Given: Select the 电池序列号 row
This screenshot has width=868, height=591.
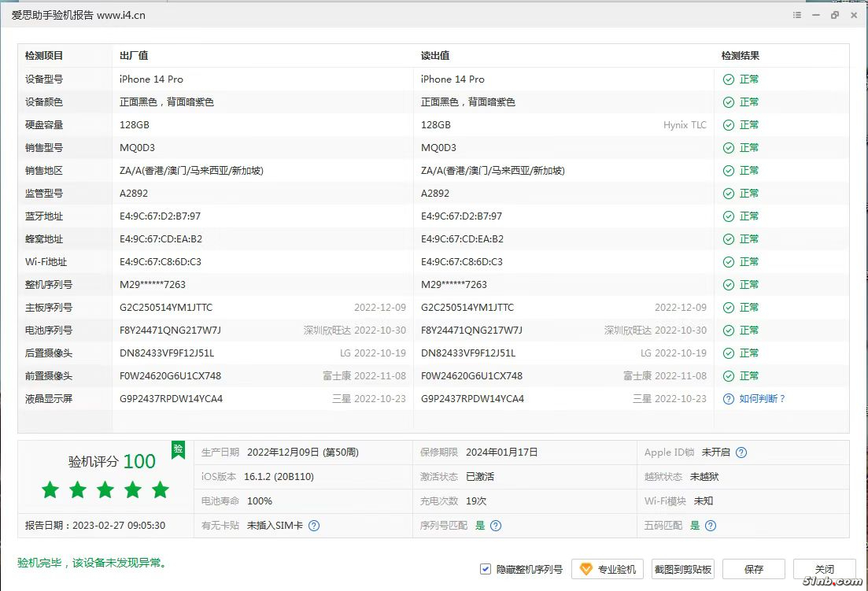Looking at the screenshot, I should [49, 331].
